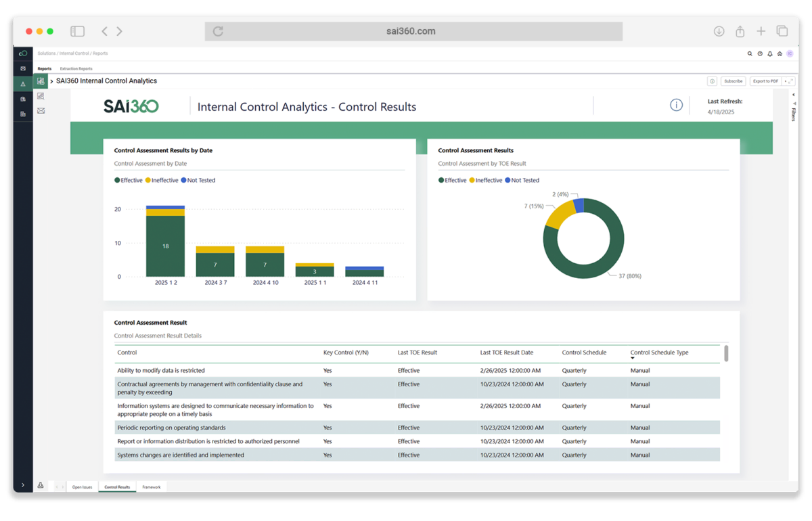The width and height of the screenshot is (812, 521).
Task: Expand the SAI360 Internal Control Analytics chevron
Action: click(x=51, y=81)
